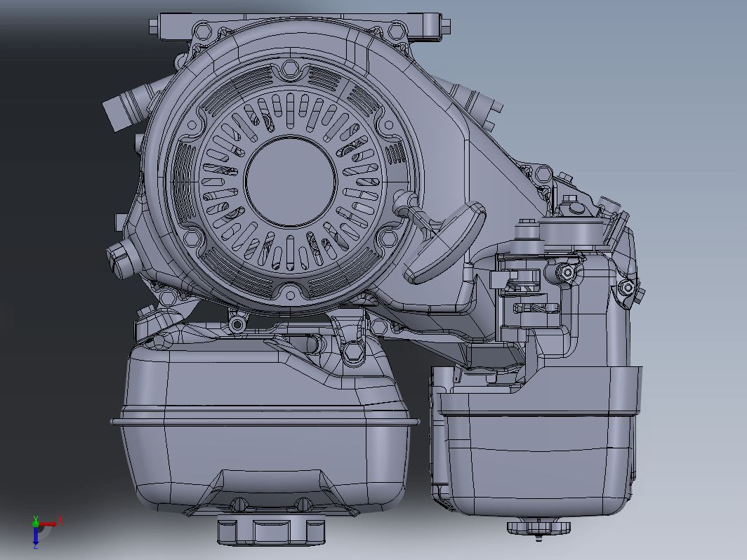The image size is (747, 560).
Task: Select the mounting flange bar at top
Action: pyautogui.click(x=300, y=26)
